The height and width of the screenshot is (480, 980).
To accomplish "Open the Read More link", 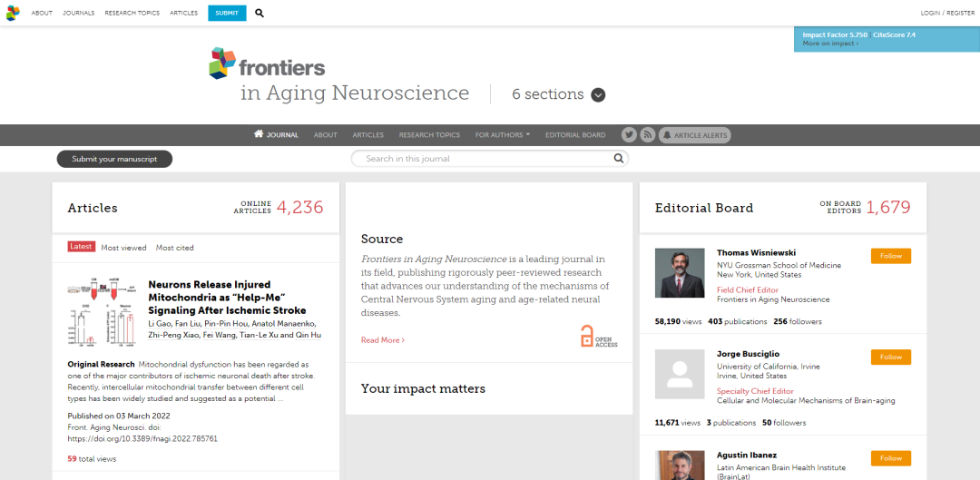I will [x=383, y=340].
